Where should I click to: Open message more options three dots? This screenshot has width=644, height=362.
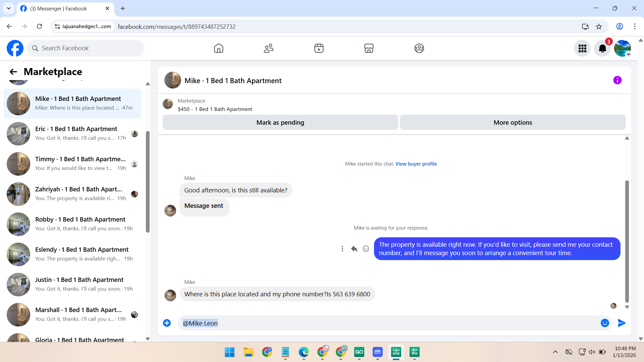point(342,249)
